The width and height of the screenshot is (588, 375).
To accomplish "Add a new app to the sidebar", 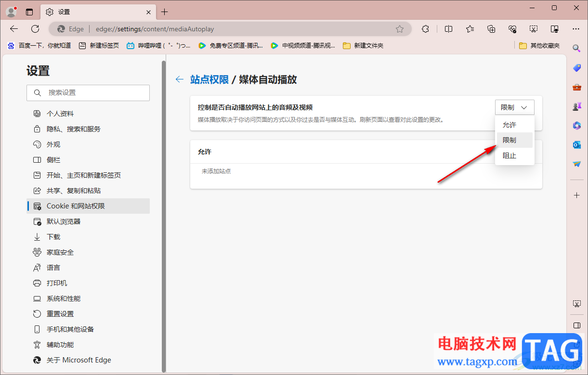I will click(x=576, y=195).
